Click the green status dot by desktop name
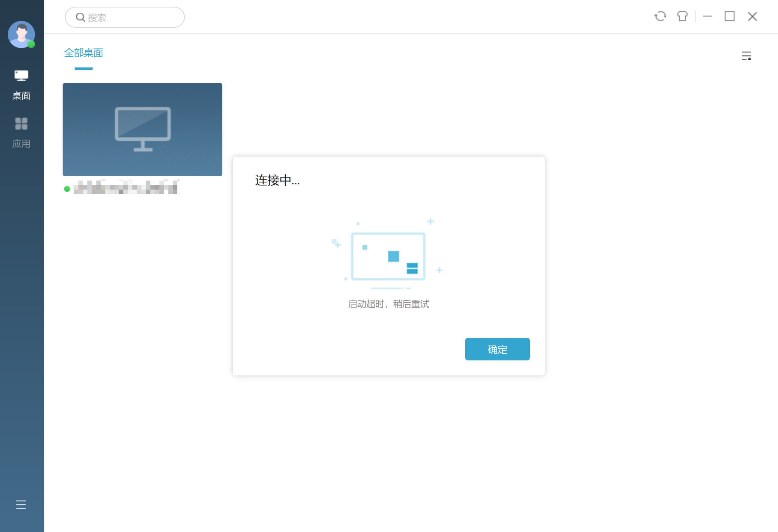 (67, 189)
